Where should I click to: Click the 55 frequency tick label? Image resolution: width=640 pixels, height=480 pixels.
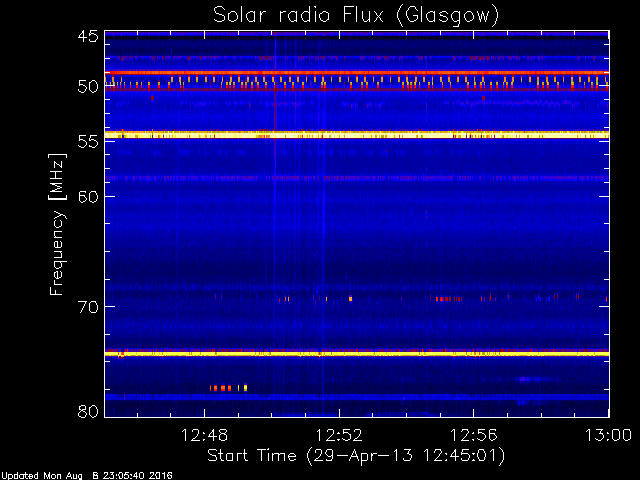point(88,142)
